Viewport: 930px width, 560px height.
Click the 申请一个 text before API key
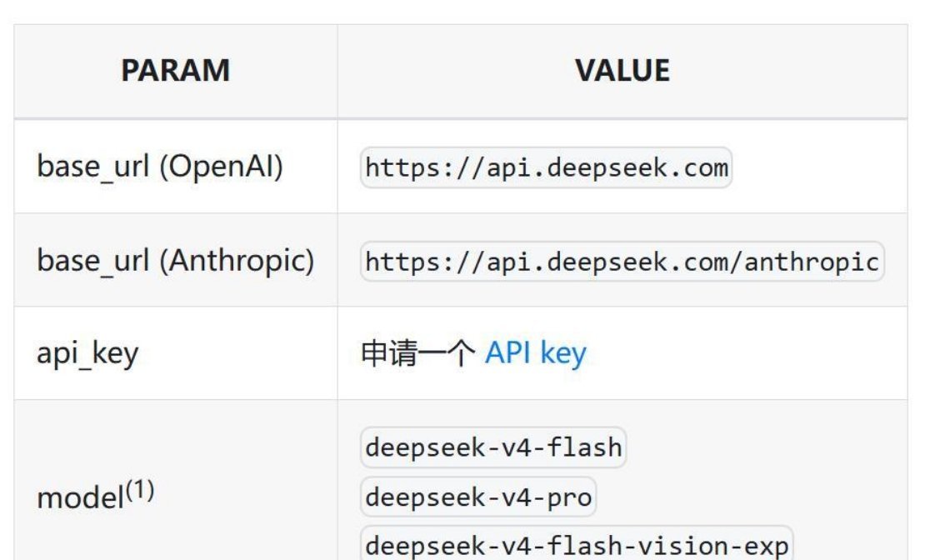click(418, 353)
